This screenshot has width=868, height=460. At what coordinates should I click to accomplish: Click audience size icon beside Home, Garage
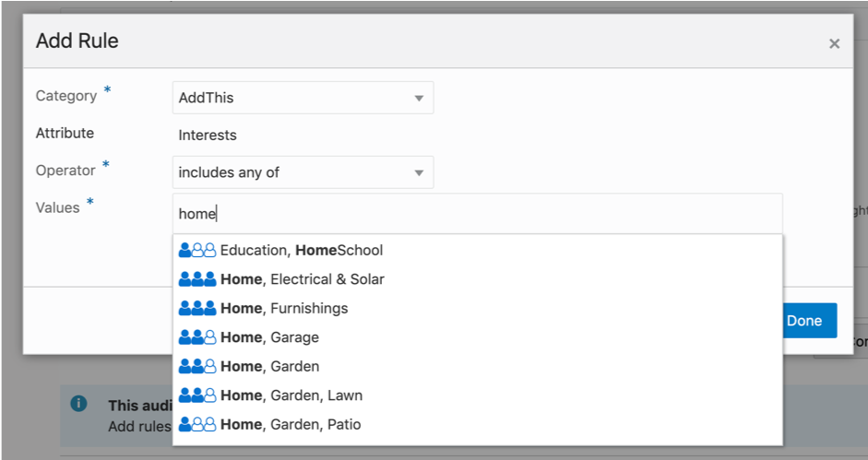[x=196, y=337]
